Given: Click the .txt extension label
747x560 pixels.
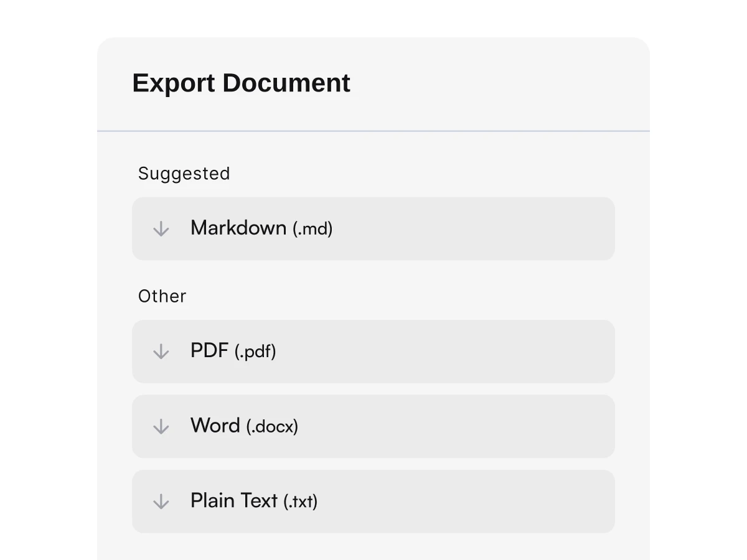Looking at the screenshot, I should (x=300, y=502).
